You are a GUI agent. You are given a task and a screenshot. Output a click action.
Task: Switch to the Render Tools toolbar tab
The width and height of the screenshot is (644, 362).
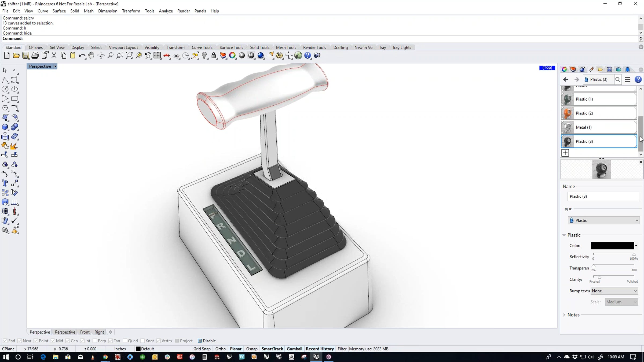[314, 47]
